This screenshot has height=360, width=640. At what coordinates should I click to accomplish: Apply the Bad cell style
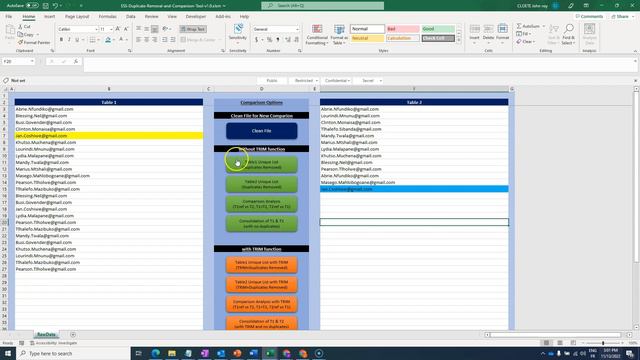coord(403,29)
